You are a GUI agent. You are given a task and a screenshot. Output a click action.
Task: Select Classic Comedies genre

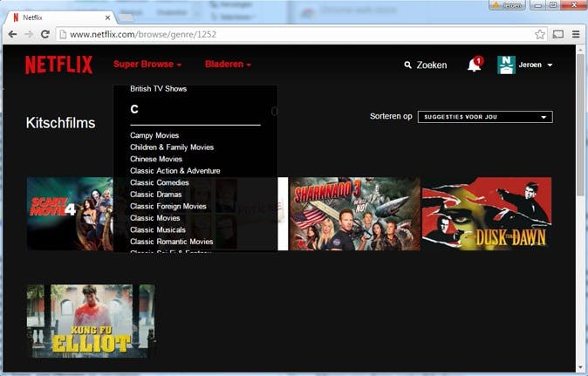[160, 182]
